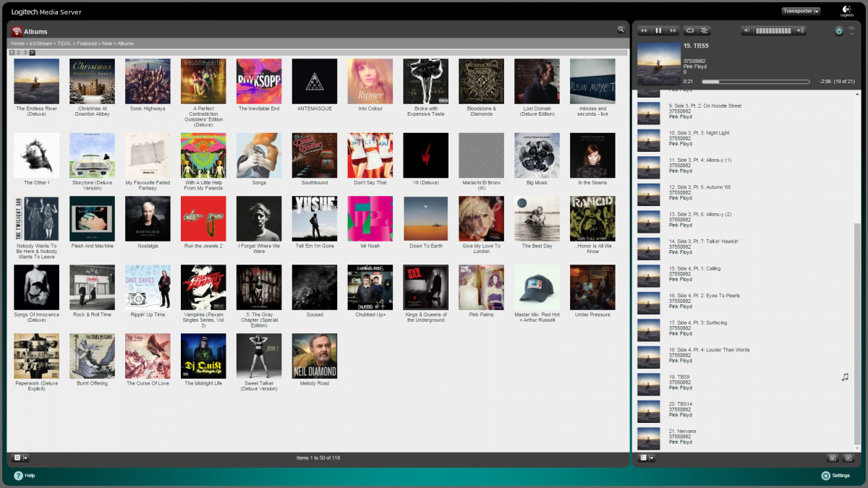This screenshot has height=488, width=868.
Task: Pause the current track
Action: [658, 30]
